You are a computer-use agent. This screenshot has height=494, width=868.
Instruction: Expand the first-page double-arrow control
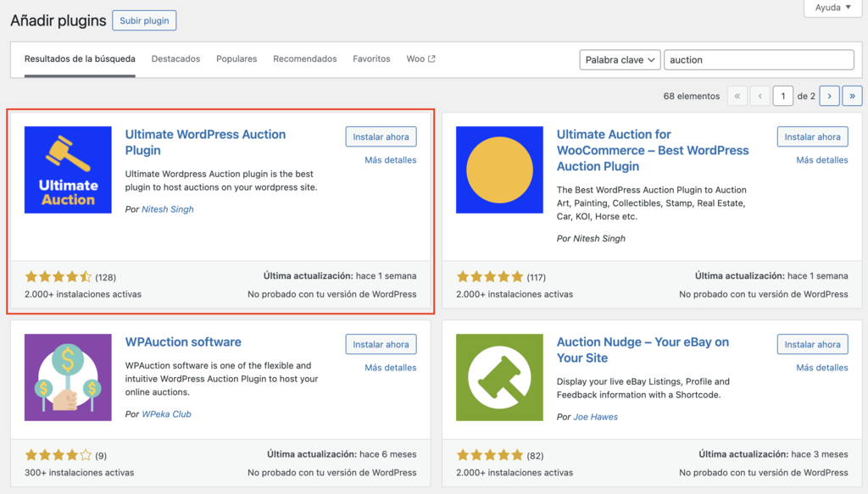(x=737, y=96)
